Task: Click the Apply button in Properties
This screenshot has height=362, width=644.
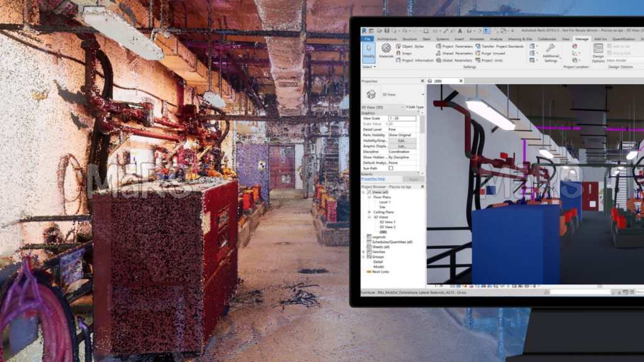Action: pyautogui.click(x=413, y=179)
